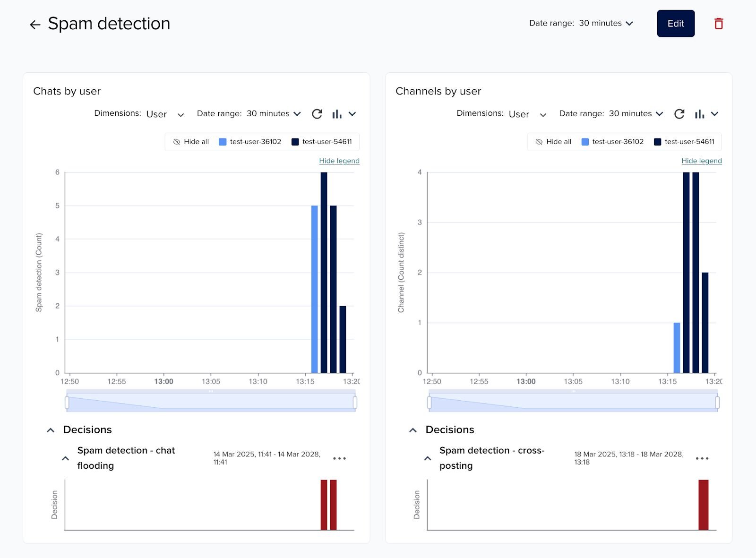Collapse the Decisions section under Channels by user
This screenshot has width=756, height=558.
[x=413, y=430]
